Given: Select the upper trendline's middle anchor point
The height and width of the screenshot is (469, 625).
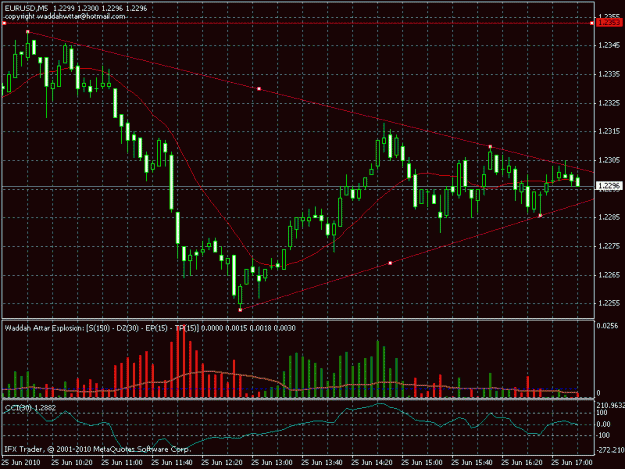Looking at the screenshot, I should click(x=259, y=89).
